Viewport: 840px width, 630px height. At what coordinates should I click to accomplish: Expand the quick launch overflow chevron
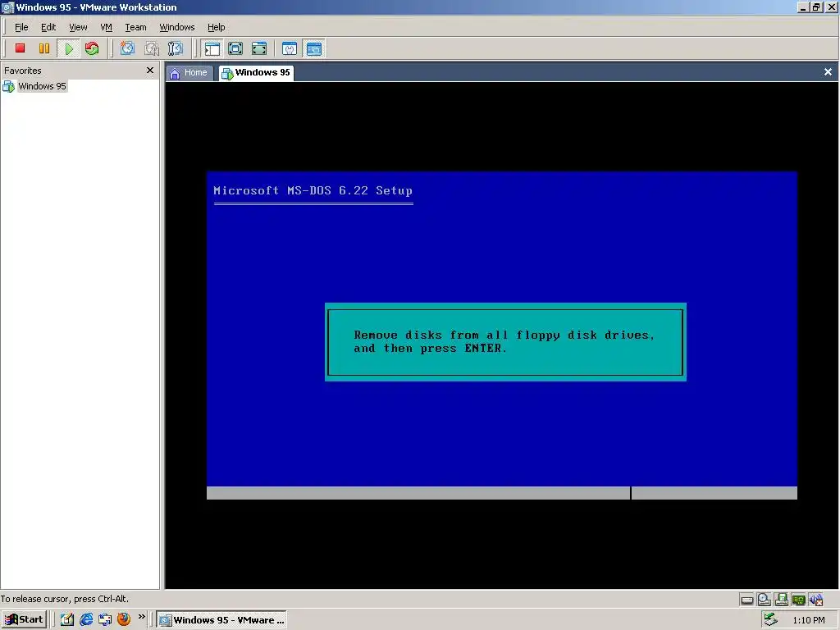point(141,617)
